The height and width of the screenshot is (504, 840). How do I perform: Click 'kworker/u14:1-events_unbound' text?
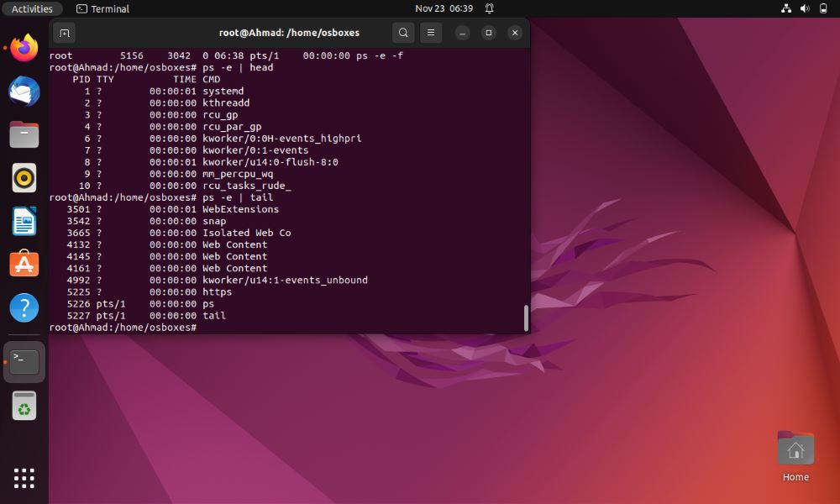pyautogui.click(x=285, y=280)
